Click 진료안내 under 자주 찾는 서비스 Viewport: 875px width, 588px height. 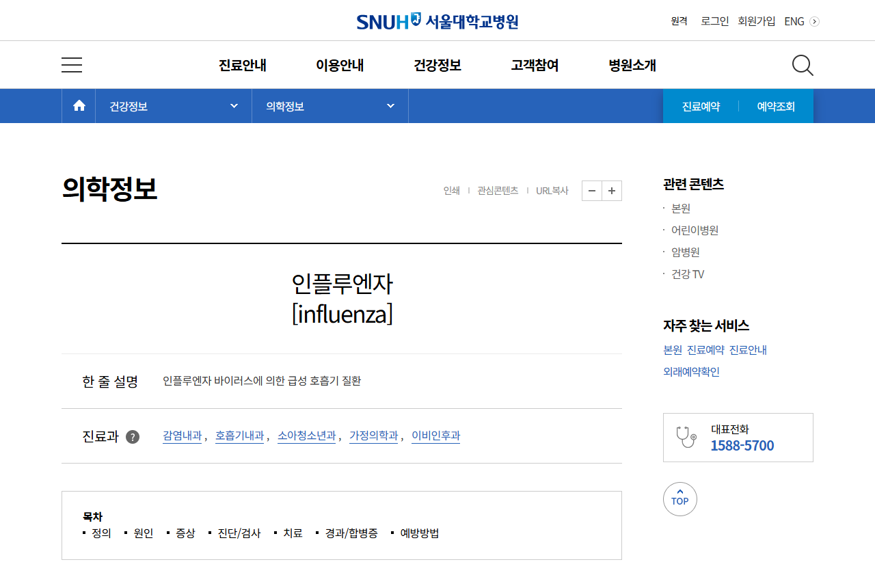coord(748,350)
